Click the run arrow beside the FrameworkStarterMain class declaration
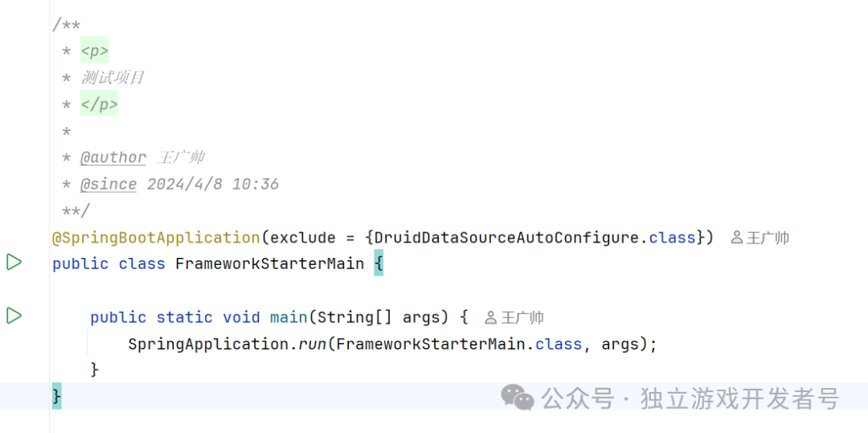Viewport: 868px width, 433px height. coord(14,262)
